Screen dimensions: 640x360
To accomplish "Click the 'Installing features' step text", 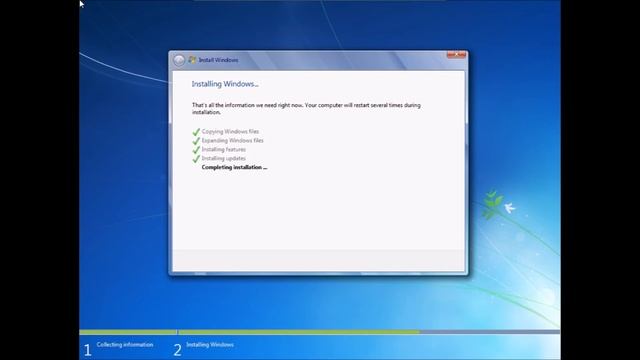I will [224, 149].
